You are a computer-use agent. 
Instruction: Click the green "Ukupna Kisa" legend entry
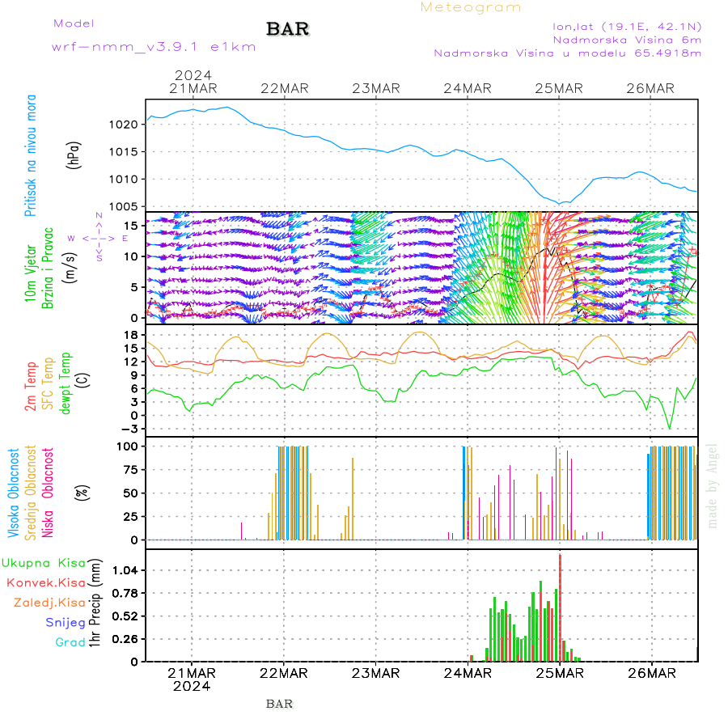44,563
